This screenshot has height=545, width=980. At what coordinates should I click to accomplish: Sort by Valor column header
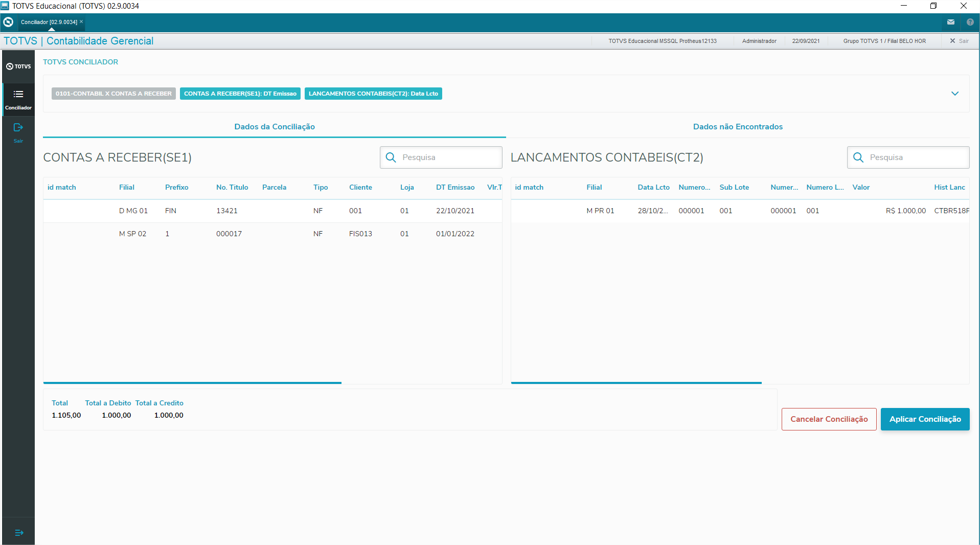point(861,187)
